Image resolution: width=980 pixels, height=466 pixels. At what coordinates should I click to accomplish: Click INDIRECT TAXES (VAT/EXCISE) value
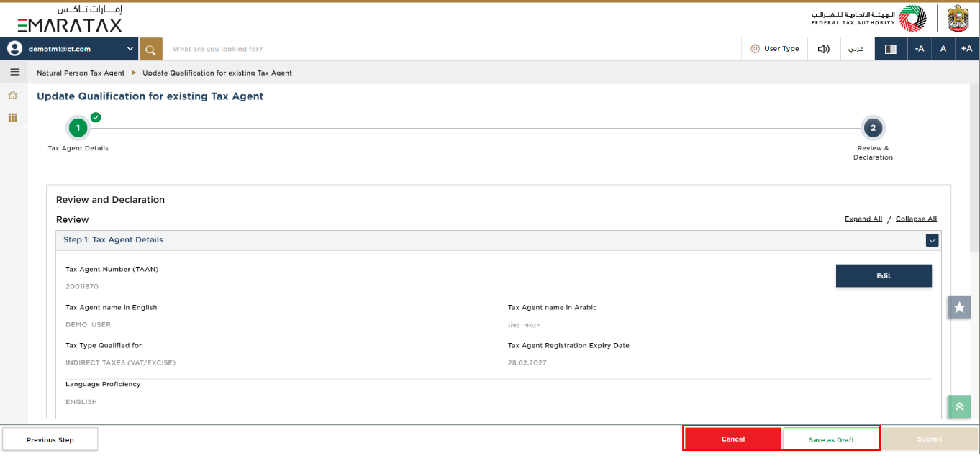[120, 362]
